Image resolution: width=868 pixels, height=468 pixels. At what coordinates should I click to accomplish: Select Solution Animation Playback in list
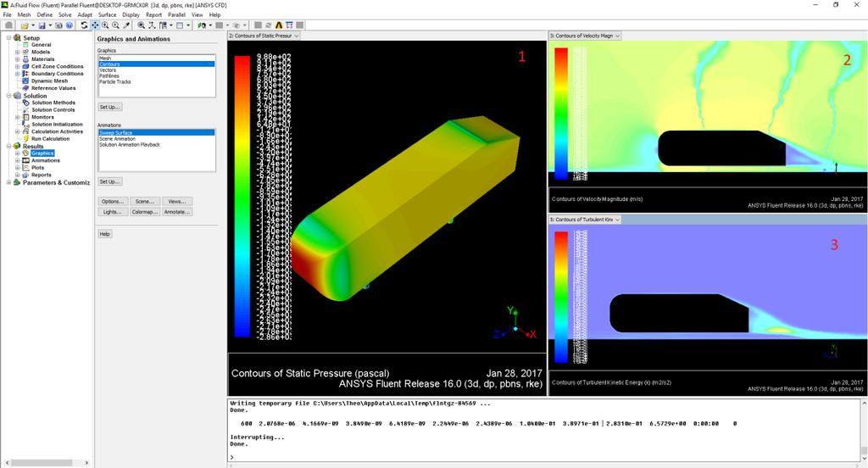pos(156,144)
